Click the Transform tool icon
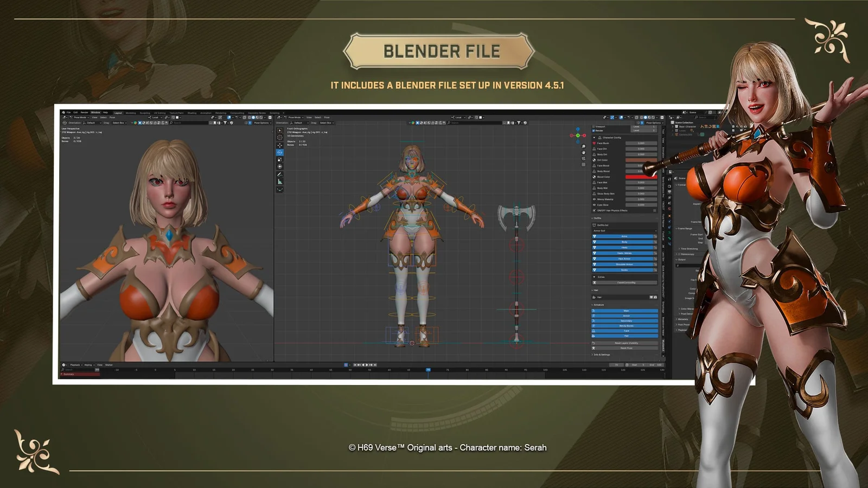 pos(280,166)
